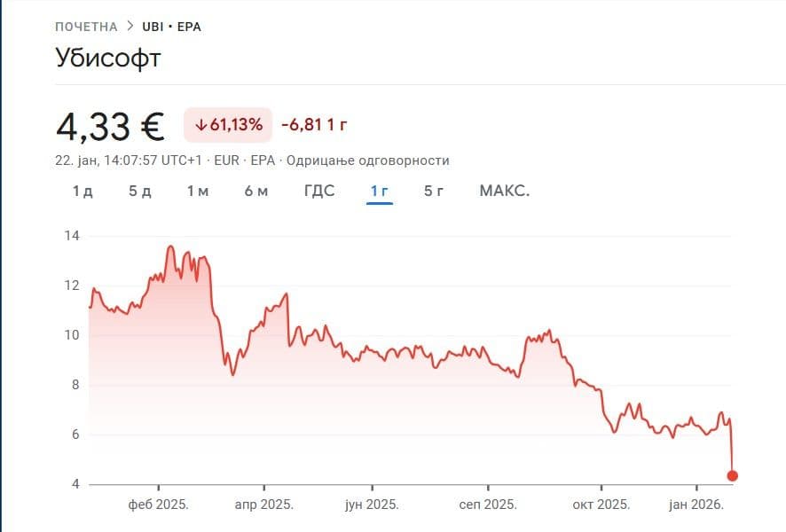Click the chart peak near феб 2025
The width and height of the screenshot is (786, 532).
point(170,246)
